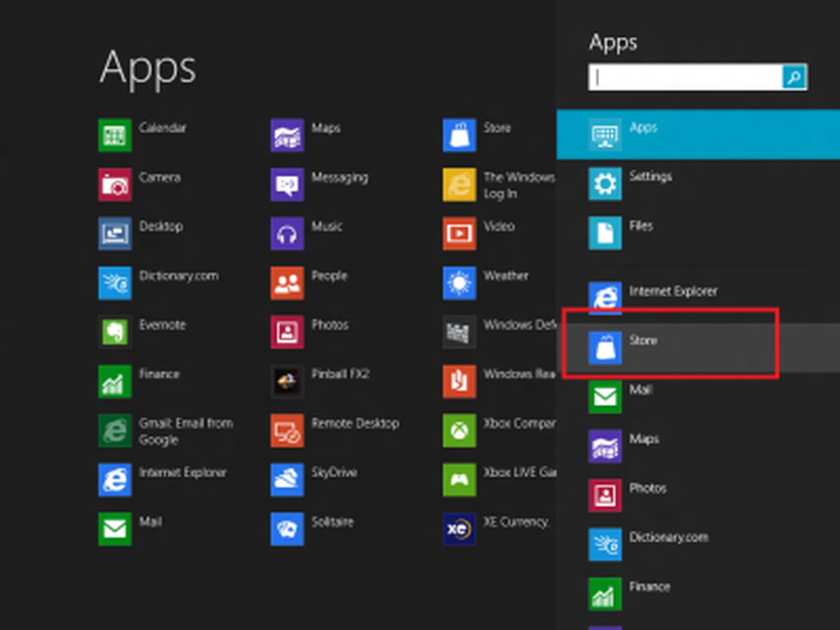Open The Windows Log In icon
Screen dimensions: 840x630
[459, 184]
